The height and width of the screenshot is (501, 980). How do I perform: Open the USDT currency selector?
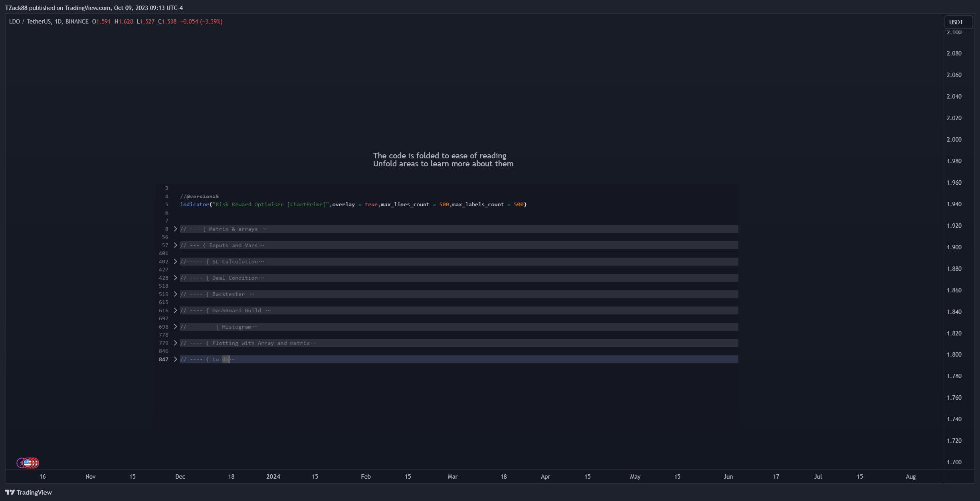pos(958,22)
